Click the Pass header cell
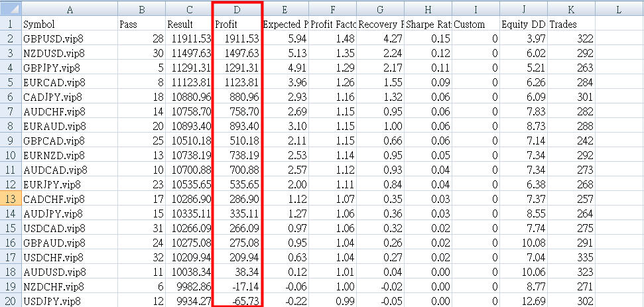 [141, 24]
